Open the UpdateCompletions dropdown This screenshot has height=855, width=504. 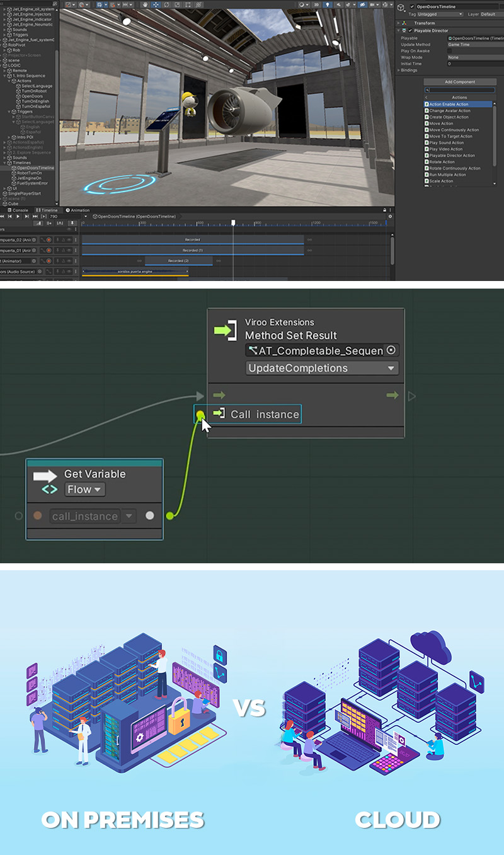[x=321, y=368]
